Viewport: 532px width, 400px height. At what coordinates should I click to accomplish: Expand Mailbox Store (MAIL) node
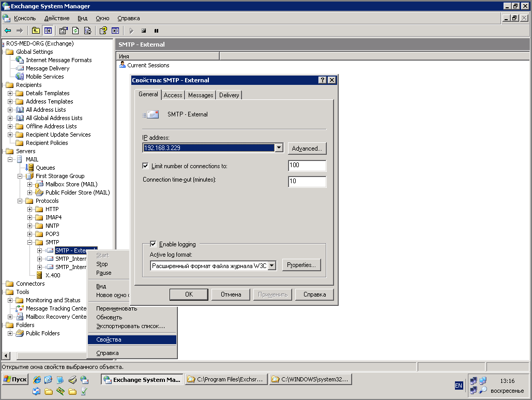pyautogui.click(x=29, y=184)
